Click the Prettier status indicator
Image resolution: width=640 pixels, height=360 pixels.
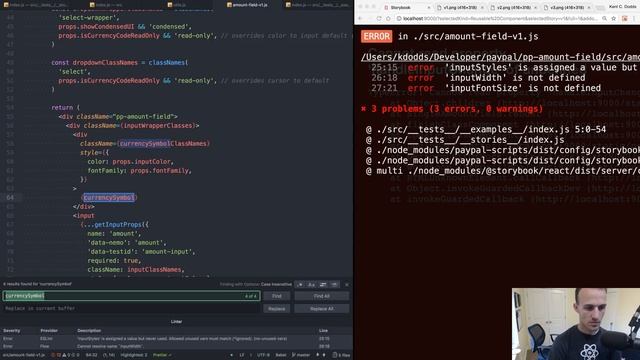click(162, 355)
